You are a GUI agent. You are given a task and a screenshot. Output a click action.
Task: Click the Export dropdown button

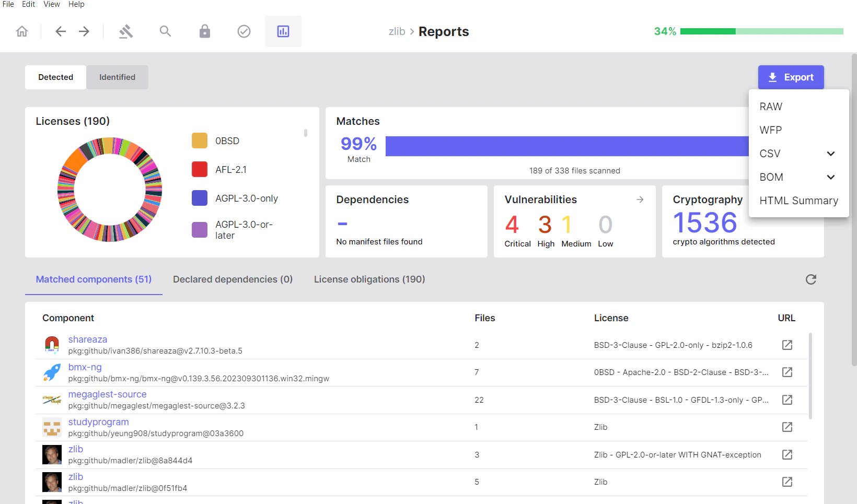(791, 77)
